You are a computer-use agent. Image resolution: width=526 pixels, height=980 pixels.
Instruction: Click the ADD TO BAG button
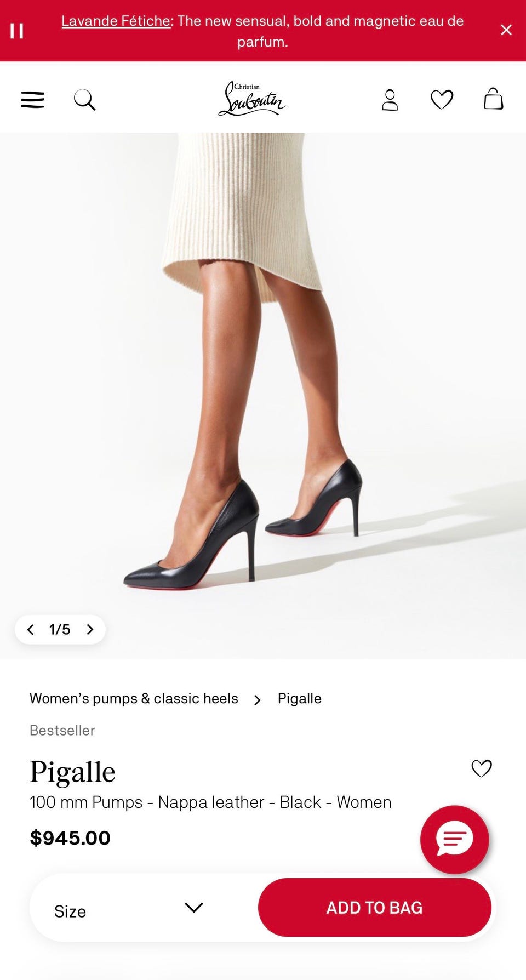375,908
